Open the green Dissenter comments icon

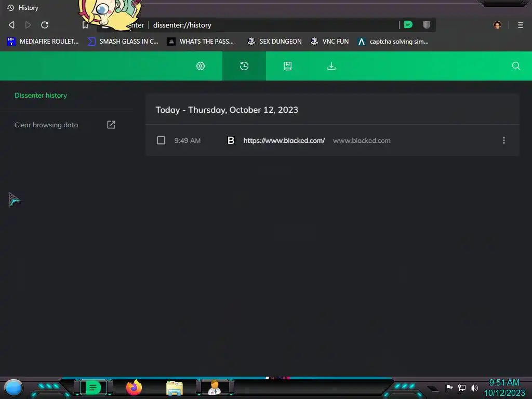(x=408, y=24)
